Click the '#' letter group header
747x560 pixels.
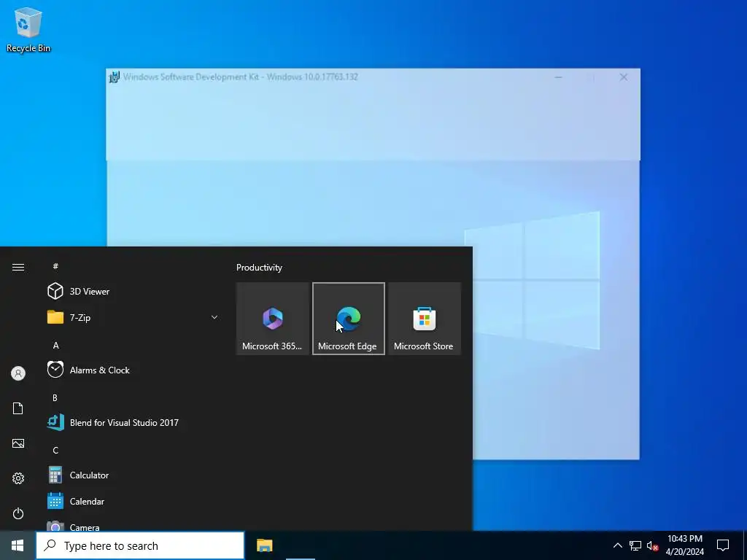click(55, 266)
